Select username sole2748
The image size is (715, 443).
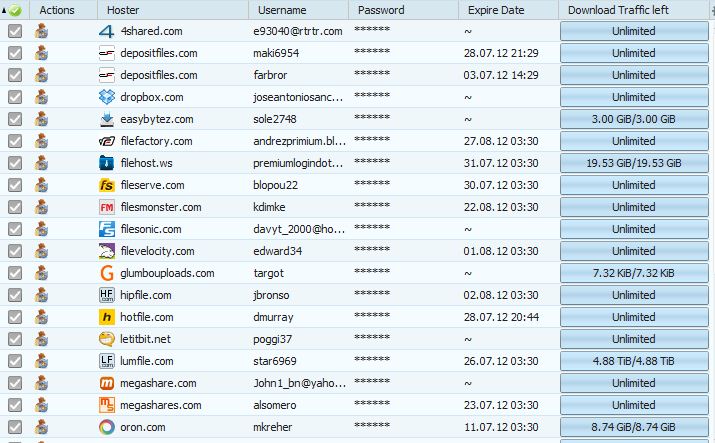(275, 119)
